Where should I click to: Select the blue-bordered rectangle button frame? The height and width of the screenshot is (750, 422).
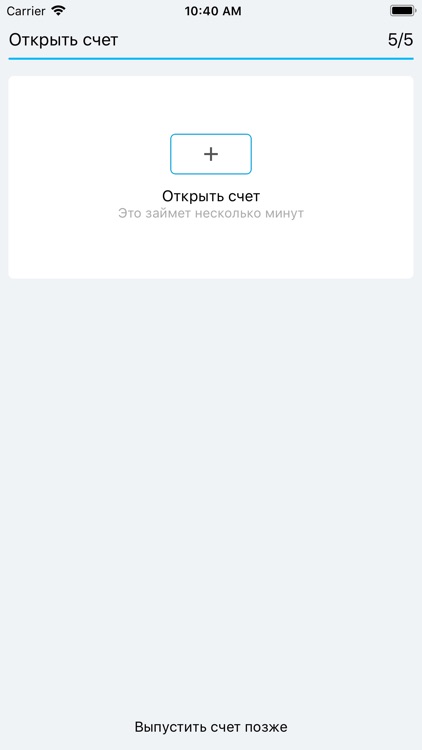click(211, 154)
